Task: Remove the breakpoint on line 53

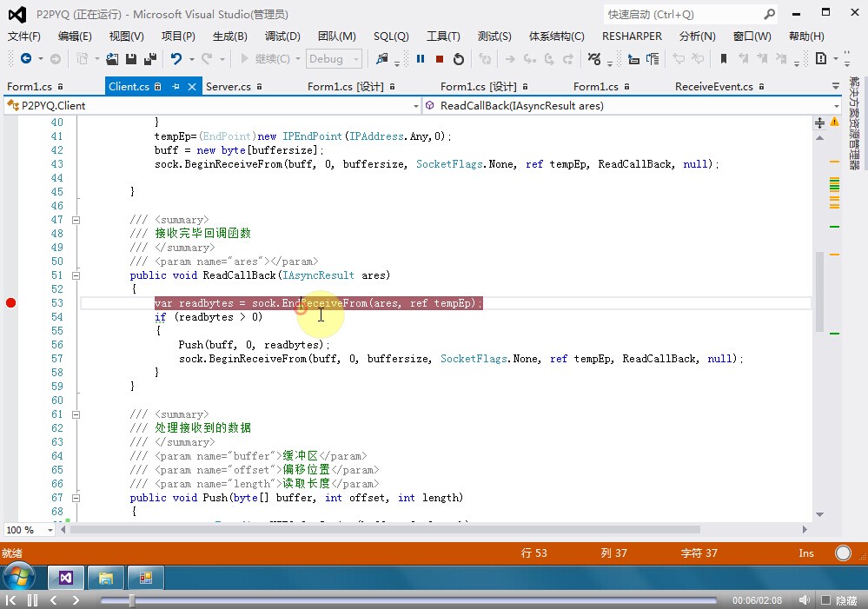Action: pos(10,303)
